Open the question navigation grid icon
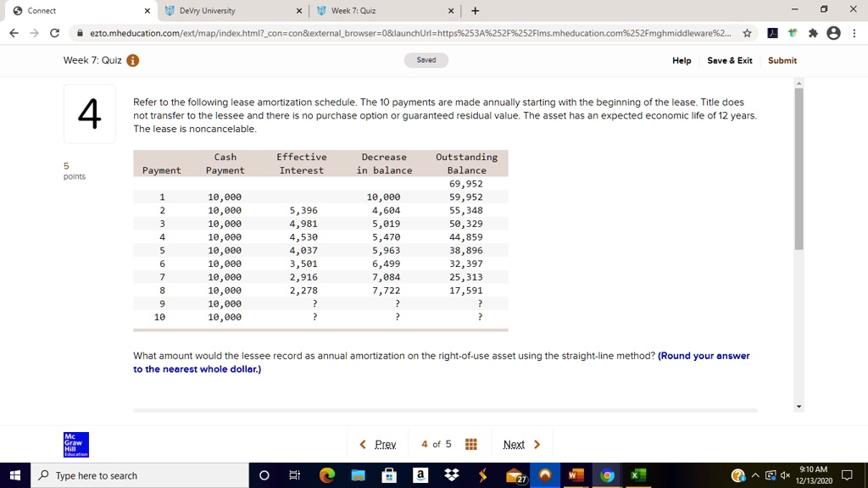Screen dimensions: 868x488 471,443
